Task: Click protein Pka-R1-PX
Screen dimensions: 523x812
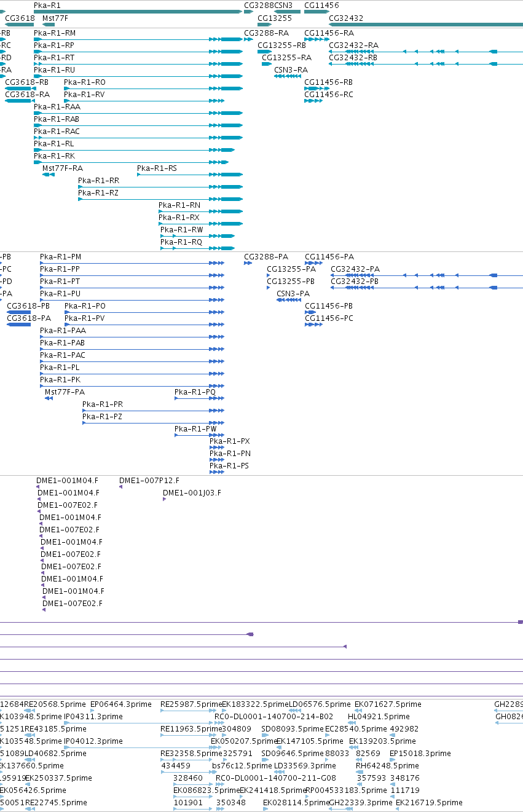Action: [230, 441]
